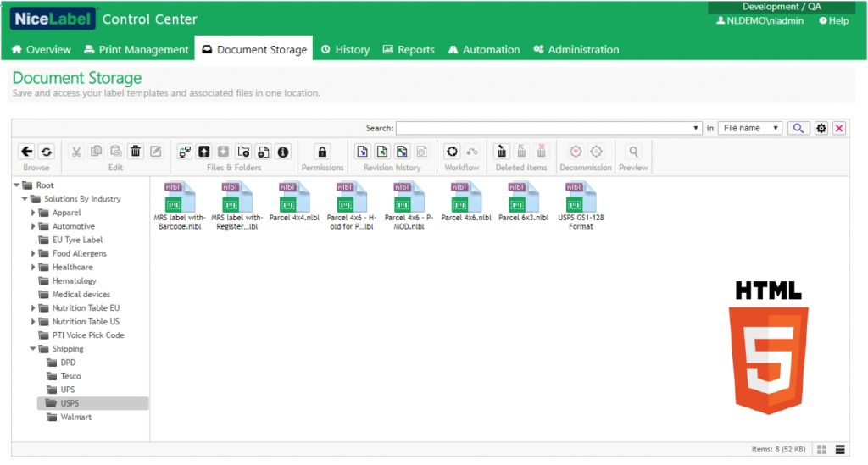Click the greyed fourth Revision history icon

(x=422, y=152)
